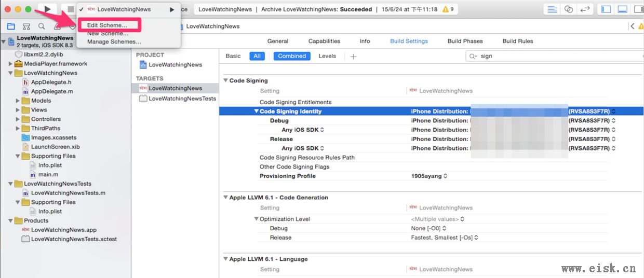This screenshot has width=644, height=278.
Task: Collapse the Code Signing section
Action: (x=225, y=80)
